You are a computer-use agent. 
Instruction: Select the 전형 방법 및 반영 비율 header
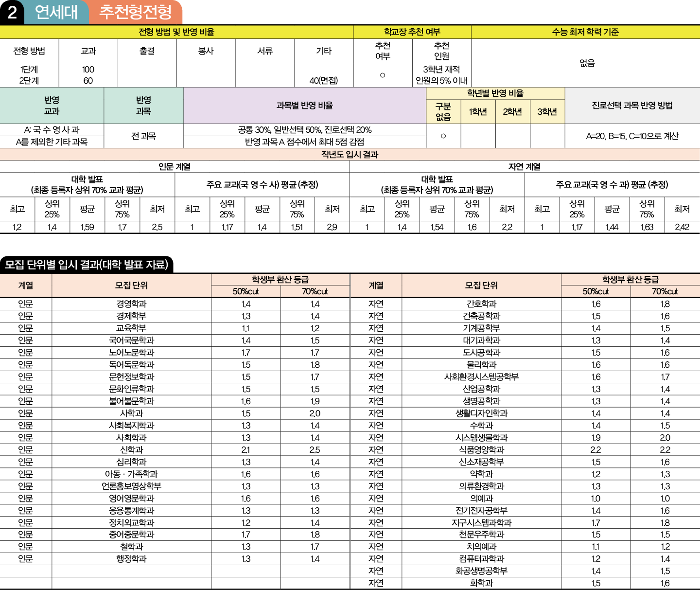pyautogui.click(x=176, y=32)
